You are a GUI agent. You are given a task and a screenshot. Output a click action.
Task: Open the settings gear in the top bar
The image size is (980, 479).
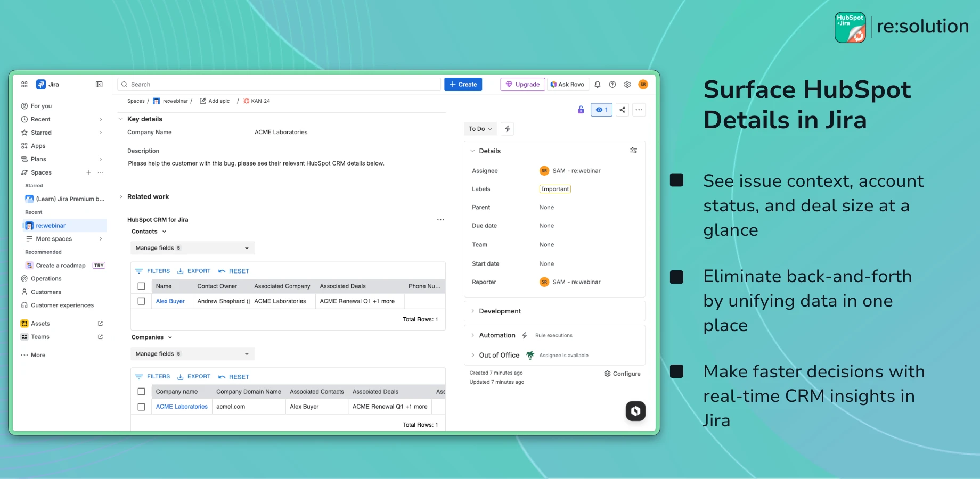coord(627,85)
